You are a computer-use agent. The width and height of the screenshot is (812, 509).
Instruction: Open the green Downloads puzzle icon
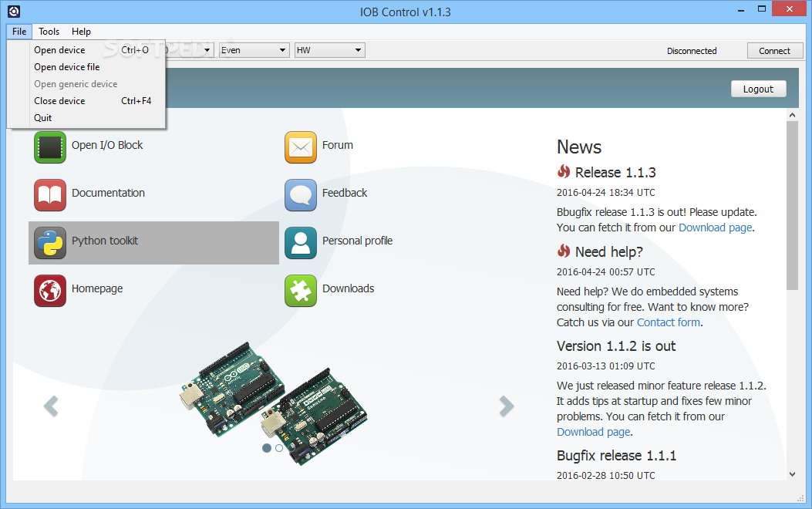(301, 291)
